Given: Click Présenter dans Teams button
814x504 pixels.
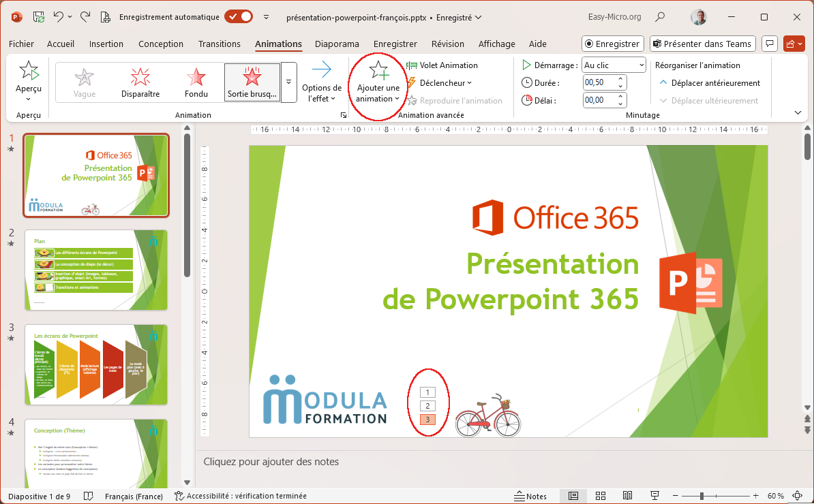Looking at the screenshot, I should pyautogui.click(x=702, y=44).
